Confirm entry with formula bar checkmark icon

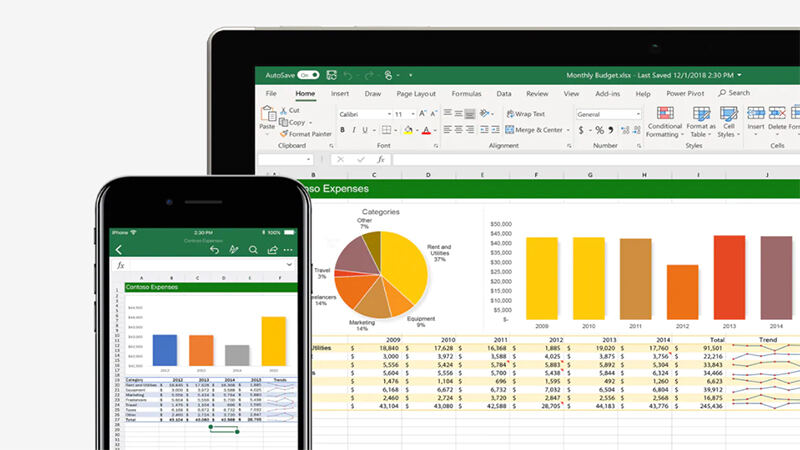(361, 160)
